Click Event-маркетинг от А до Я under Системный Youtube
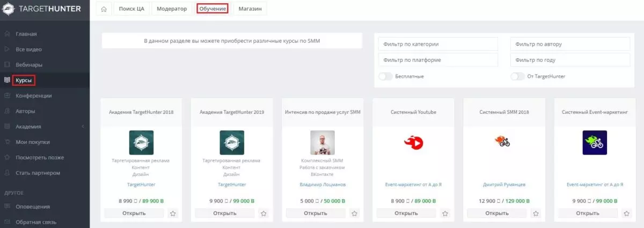Screen dimensions: 644x228 (413, 185)
